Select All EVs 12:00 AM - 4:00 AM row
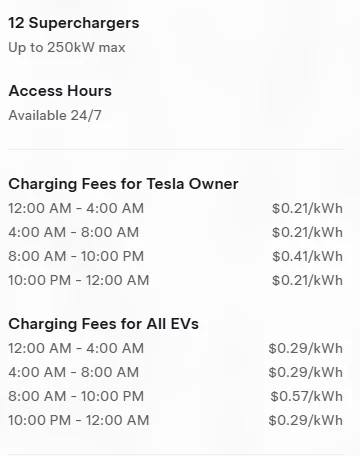 click(x=176, y=348)
